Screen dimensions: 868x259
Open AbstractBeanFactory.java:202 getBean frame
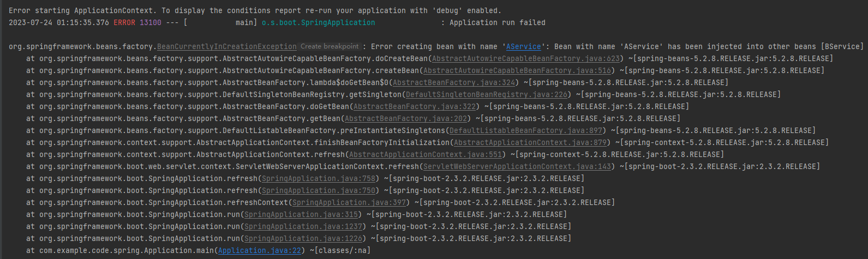(x=406, y=119)
